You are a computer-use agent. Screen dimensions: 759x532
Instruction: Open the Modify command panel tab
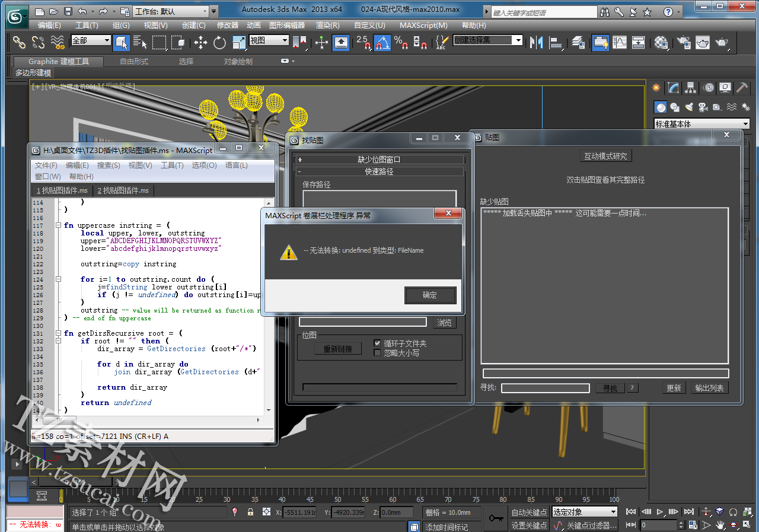(x=674, y=88)
